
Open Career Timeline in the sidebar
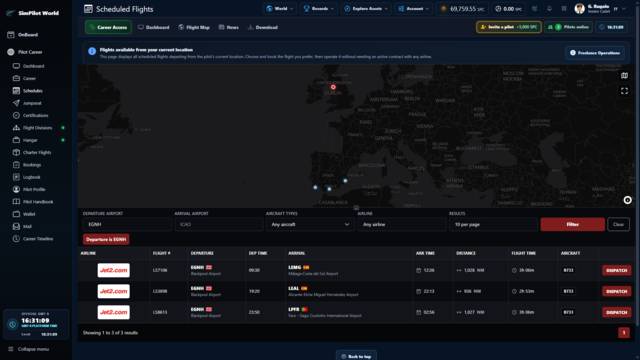tap(33, 239)
